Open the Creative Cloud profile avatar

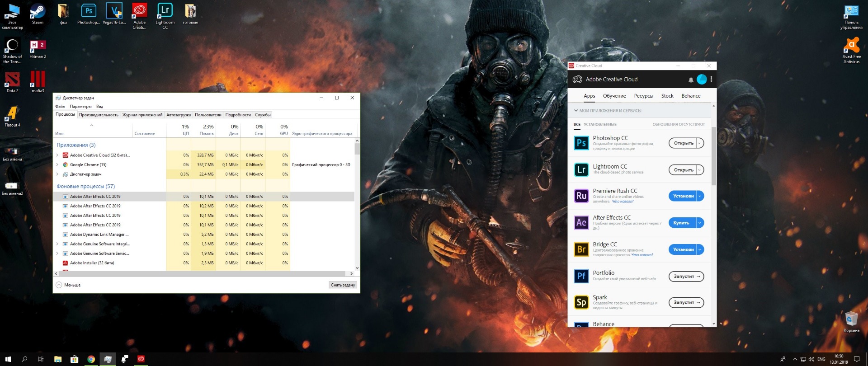point(702,79)
